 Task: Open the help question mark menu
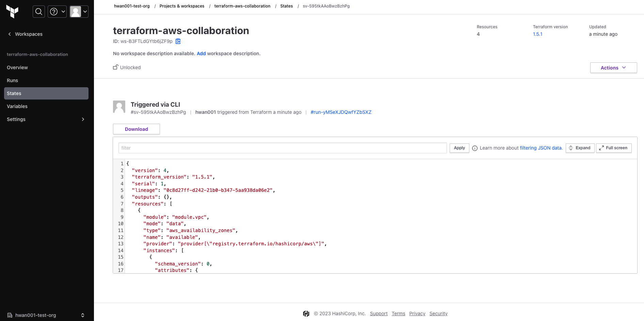point(57,12)
